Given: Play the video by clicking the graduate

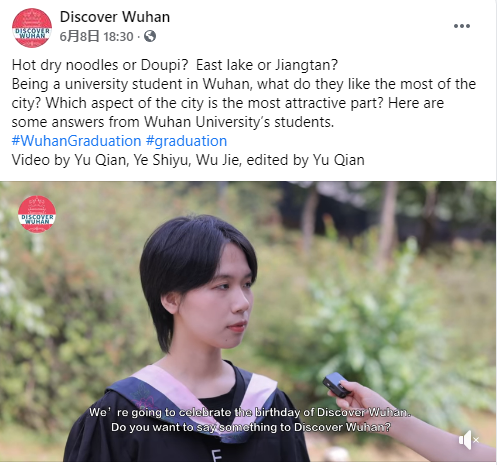Looking at the screenshot, I should tap(197, 300).
